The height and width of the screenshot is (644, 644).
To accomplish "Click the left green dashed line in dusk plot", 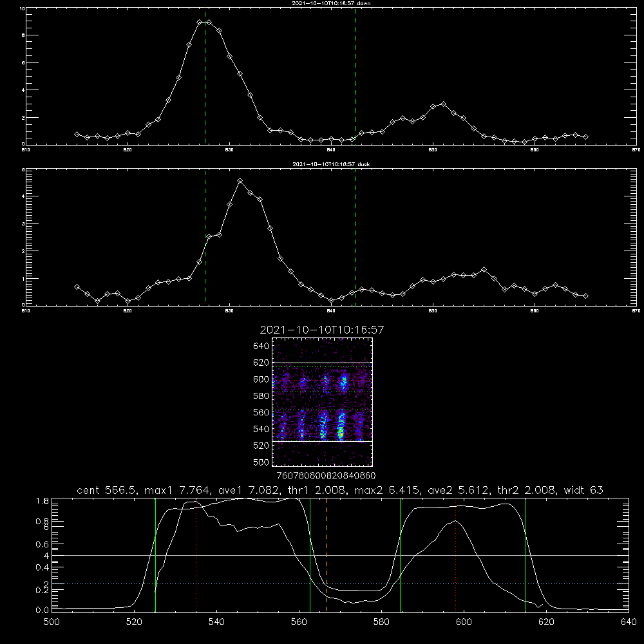I will [x=205, y=237].
